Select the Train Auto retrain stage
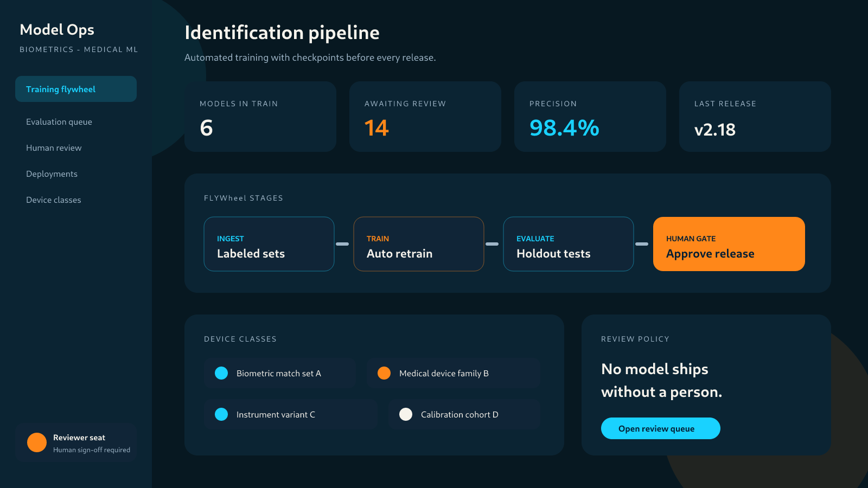Screen dimensions: 868x488 (419, 244)
